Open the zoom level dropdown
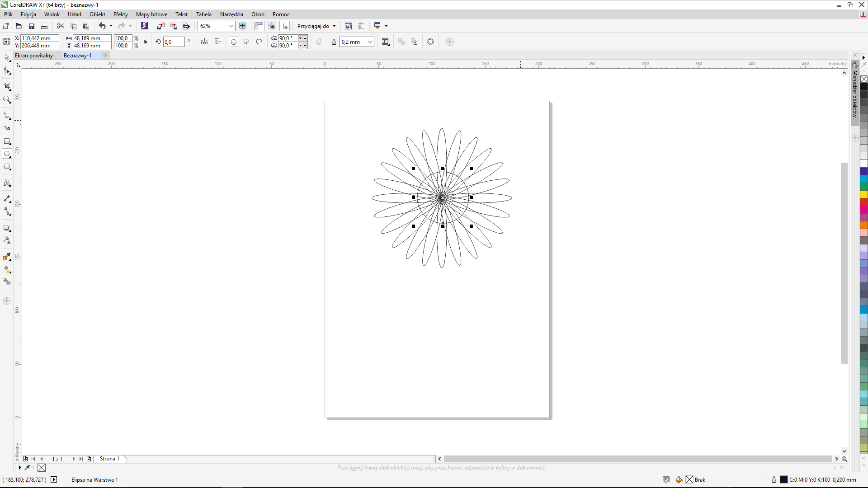The height and width of the screenshot is (488, 868). pyautogui.click(x=231, y=26)
